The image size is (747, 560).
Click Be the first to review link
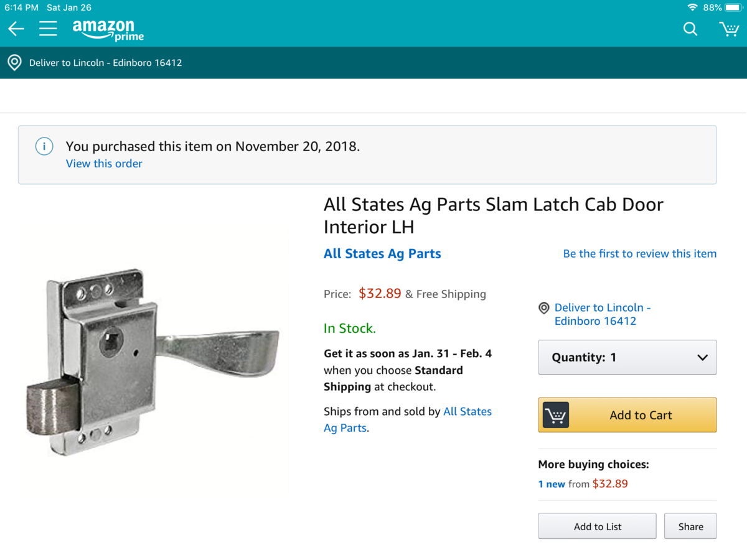(x=639, y=254)
